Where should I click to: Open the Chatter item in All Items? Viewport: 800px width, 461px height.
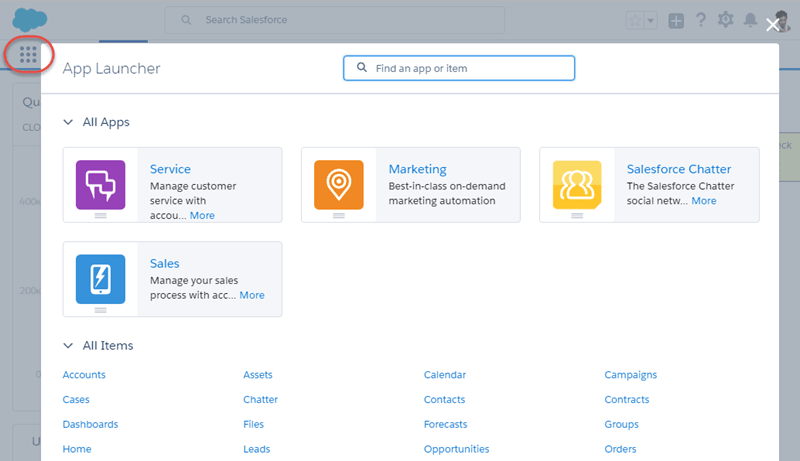[260, 399]
